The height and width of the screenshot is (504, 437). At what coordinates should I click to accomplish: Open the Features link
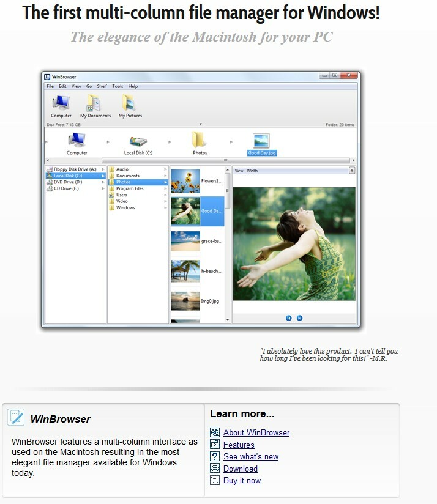point(239,445)
